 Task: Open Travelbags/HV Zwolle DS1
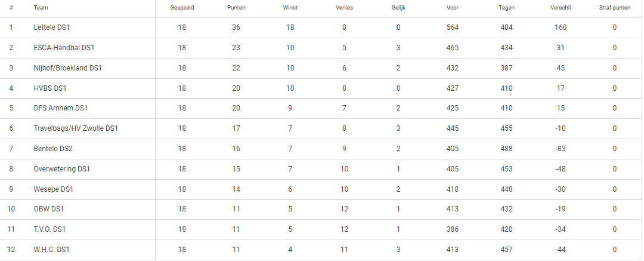76,128
